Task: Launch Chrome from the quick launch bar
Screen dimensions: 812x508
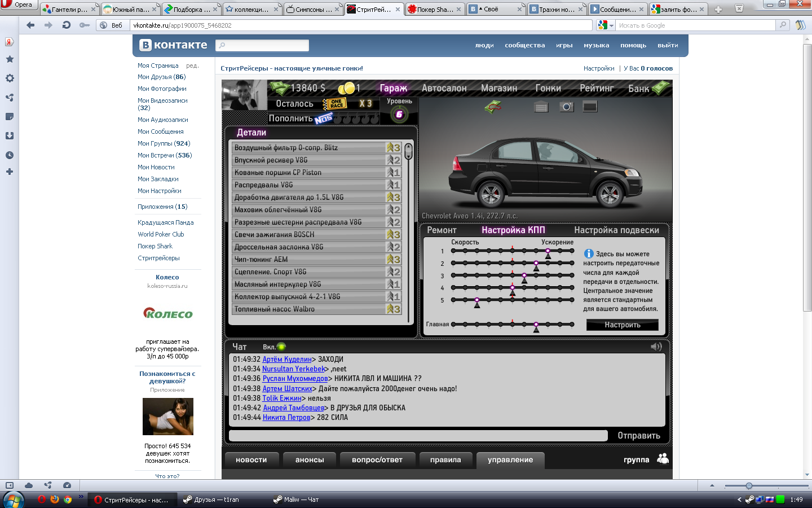Action: (x=68, y=499)
